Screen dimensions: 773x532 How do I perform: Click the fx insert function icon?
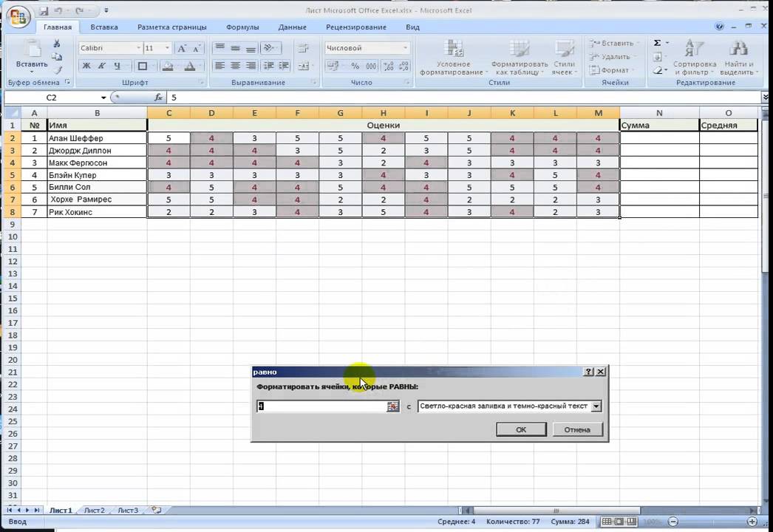tap(158, 98)
